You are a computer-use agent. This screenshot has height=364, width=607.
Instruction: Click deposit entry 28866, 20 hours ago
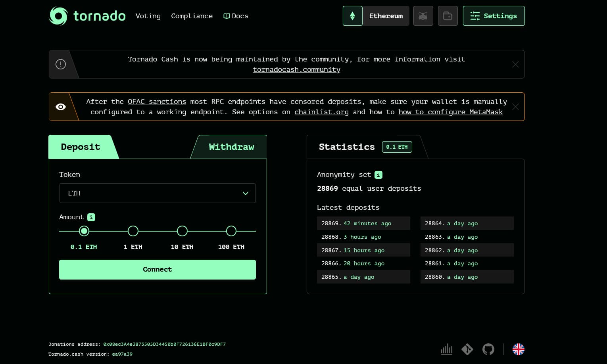click(x=363, y=263)
